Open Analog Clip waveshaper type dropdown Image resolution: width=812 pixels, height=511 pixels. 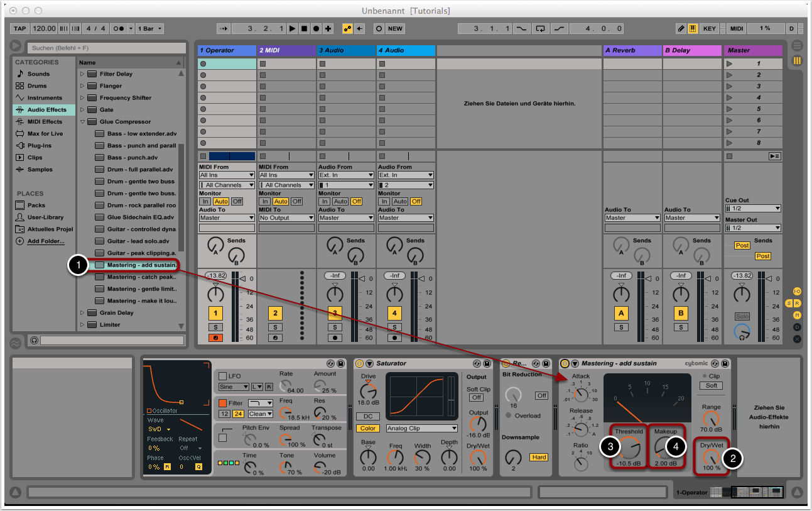point(421,429)
